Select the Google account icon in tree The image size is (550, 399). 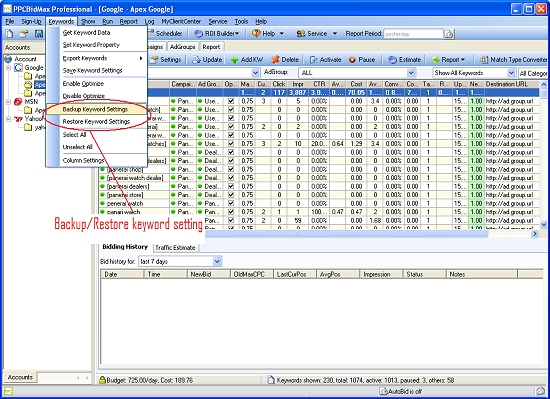pyautogui.click(x=19, y=67)
